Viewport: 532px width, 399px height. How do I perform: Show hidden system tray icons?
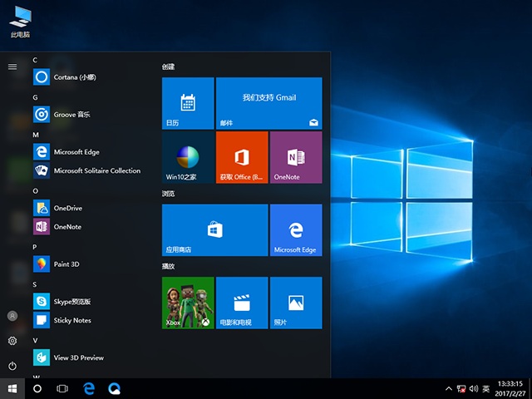450,388
